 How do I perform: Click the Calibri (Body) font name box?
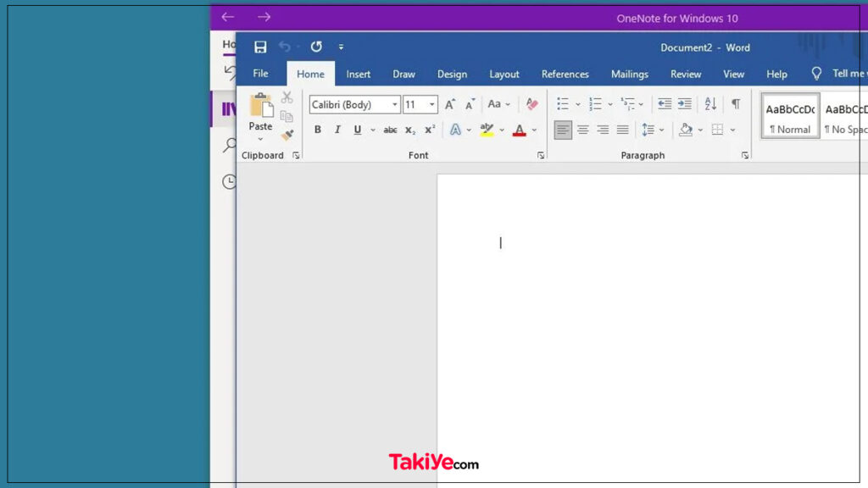tap(350, 104)
